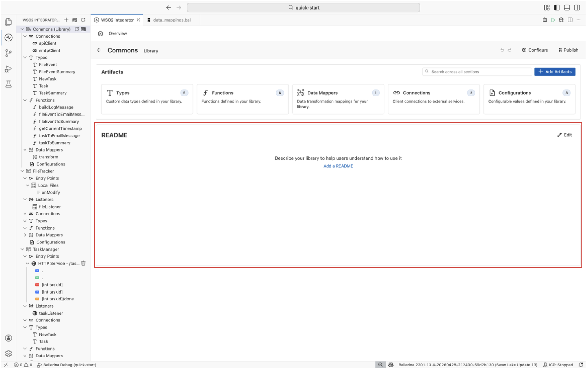Open the Configurations artifact card

pyautogui.click(x=529, y=99)
